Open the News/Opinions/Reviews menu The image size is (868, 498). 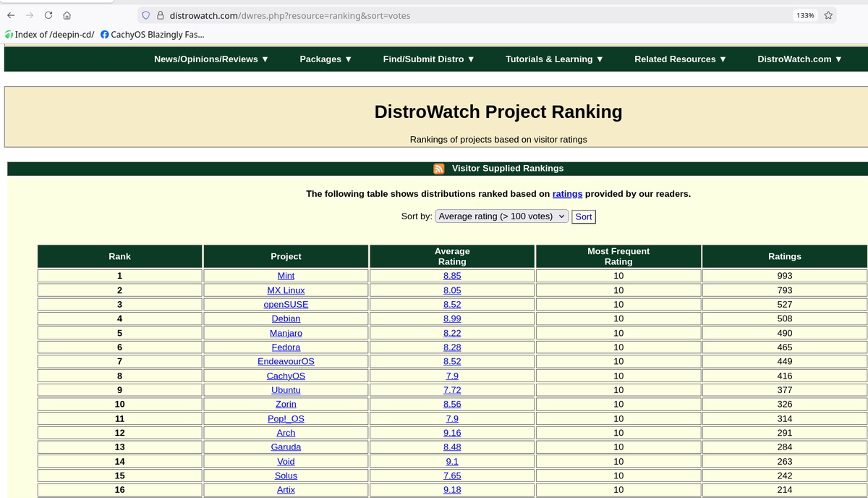click(x=210, y=59)
